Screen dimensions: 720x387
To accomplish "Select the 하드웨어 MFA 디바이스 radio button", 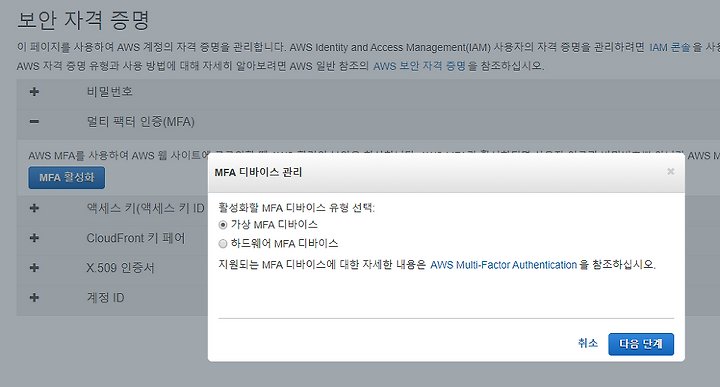I will [223, 244].
